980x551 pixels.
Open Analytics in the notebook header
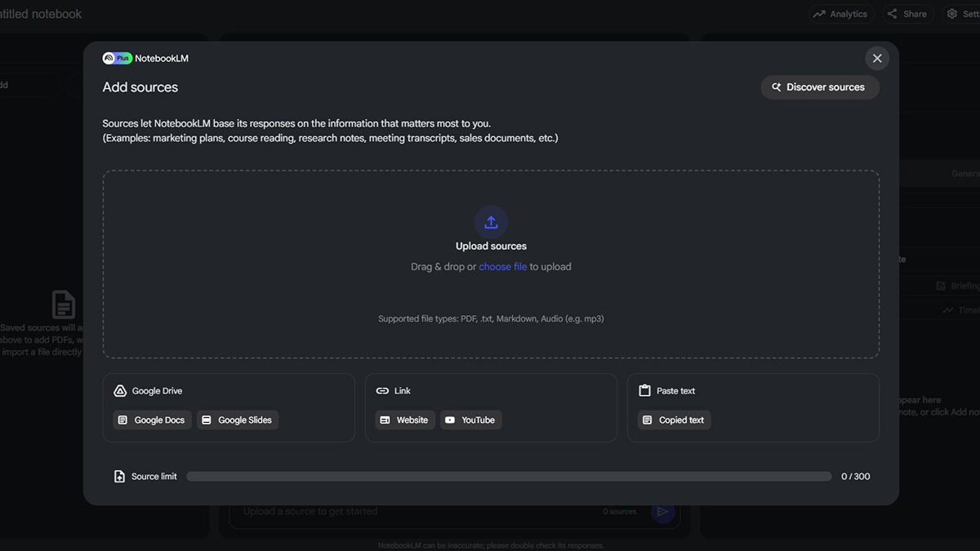(842, 14)
